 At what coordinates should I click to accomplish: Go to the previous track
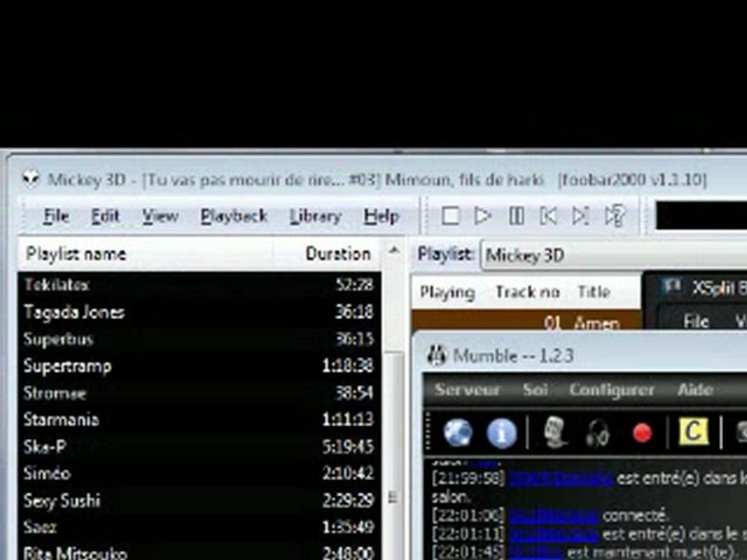(x=549, y=215)
